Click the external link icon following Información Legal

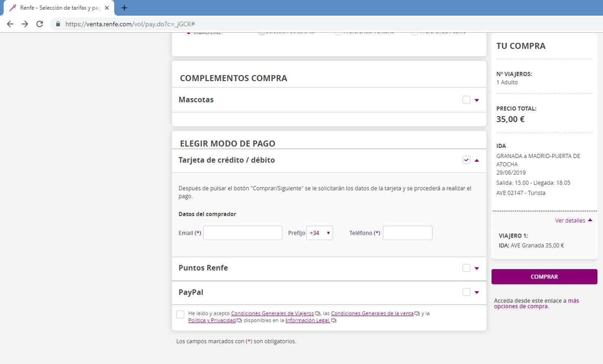coord(333,320)
